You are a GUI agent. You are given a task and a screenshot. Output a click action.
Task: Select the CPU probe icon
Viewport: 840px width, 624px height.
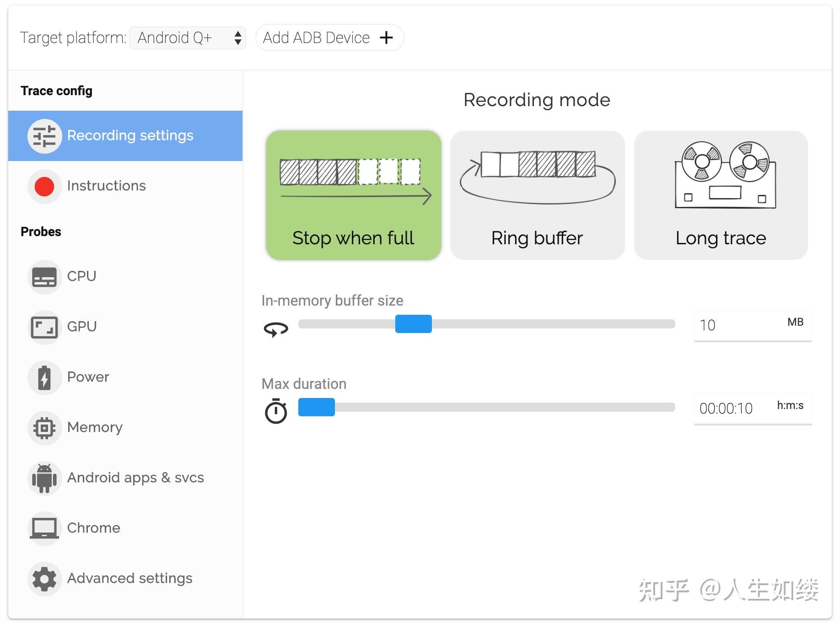pyautogui.click(x=44, y=276)
